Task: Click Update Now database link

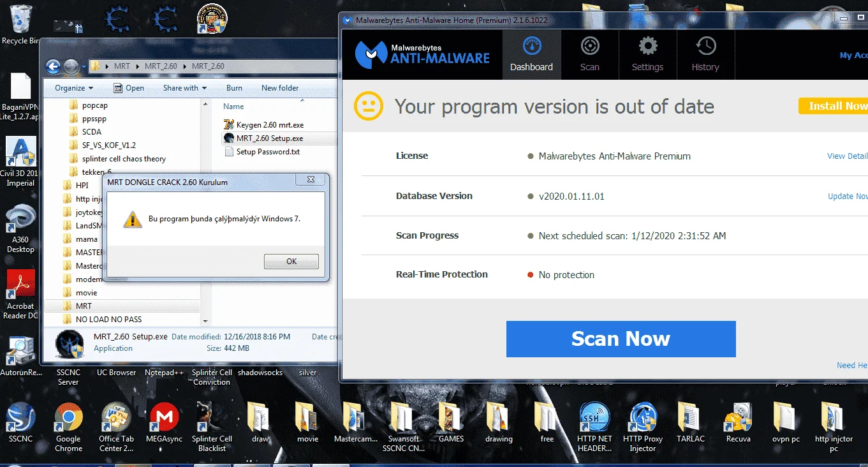Action: [x=848, y=196]
